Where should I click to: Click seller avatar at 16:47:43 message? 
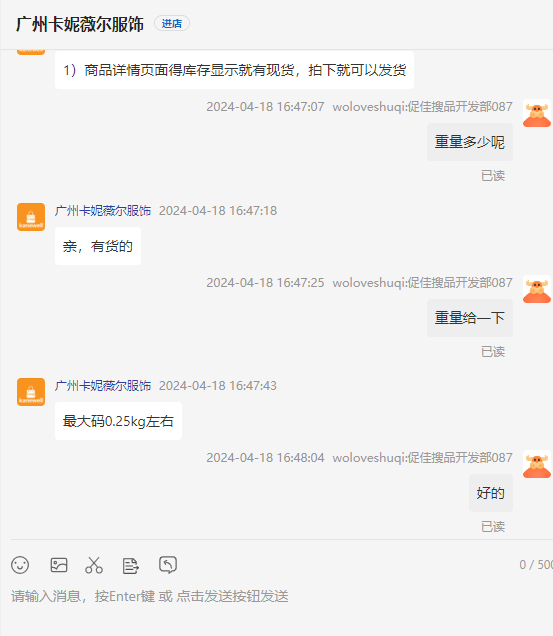tap(31, 392)
